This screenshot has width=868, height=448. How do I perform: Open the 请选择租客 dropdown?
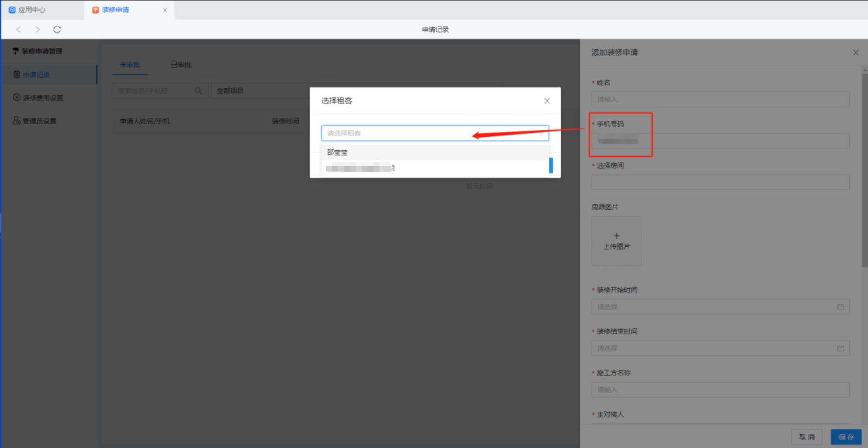[x=435, y=133]
